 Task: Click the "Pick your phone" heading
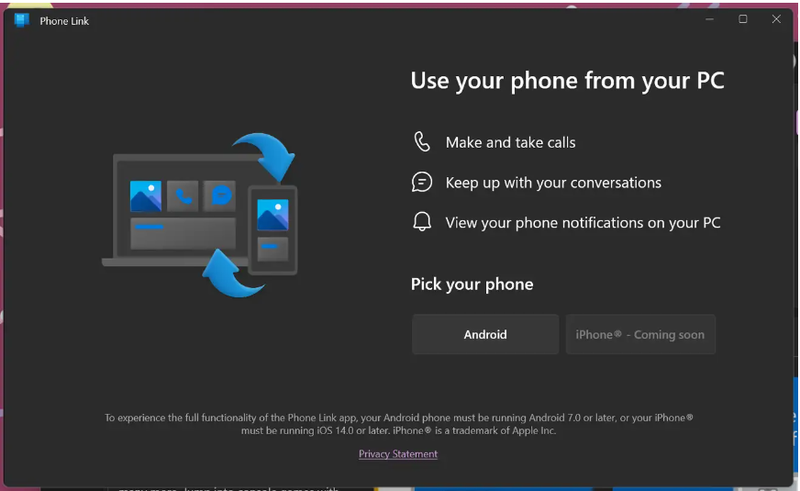(472, 284)
